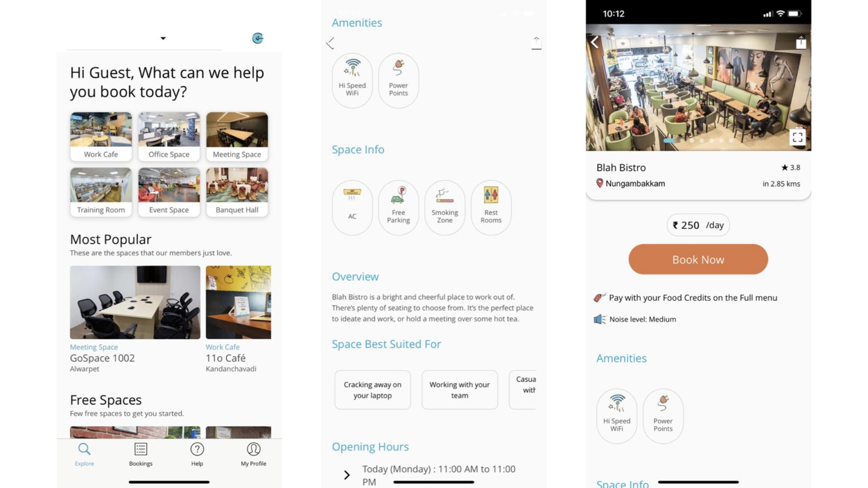868x488 pixels.
Task: Open fullscreen view of Blah Bistro photo
Action: (797, 137)
